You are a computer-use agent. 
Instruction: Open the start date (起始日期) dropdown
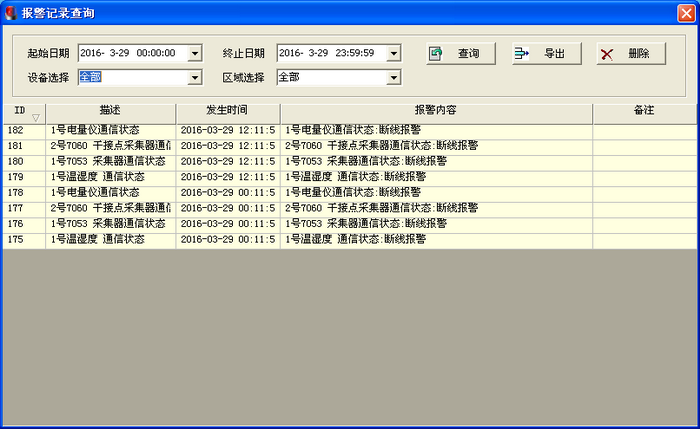(x=195, y=53)
